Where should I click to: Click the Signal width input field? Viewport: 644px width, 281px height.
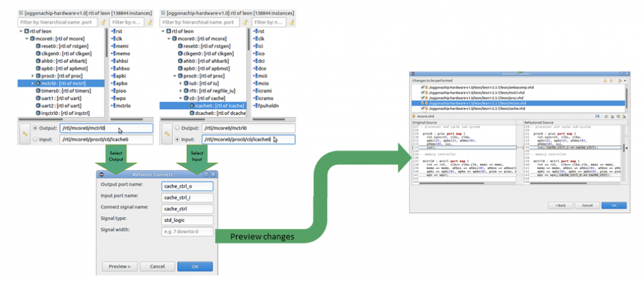(x=187, y=232)
